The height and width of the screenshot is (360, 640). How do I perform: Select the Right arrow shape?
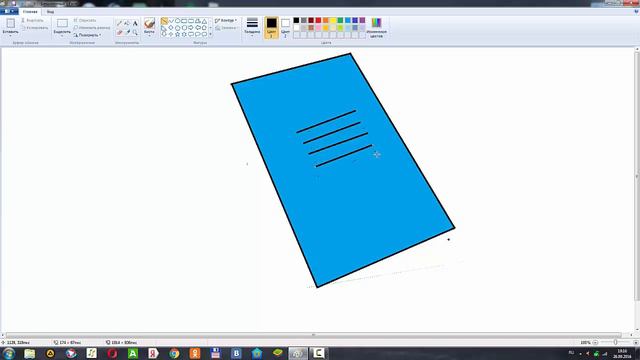coord(191,28)
